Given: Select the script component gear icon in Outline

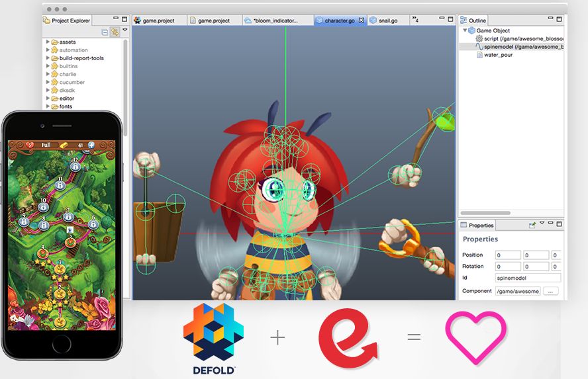Looking at the screenshot, I should click(479, 38).
